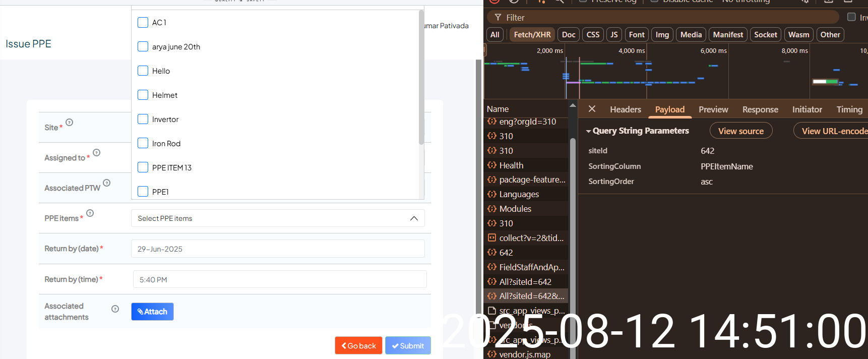Click the Attach button
This screenshot has height=359, width=868.
pos(152,312)
